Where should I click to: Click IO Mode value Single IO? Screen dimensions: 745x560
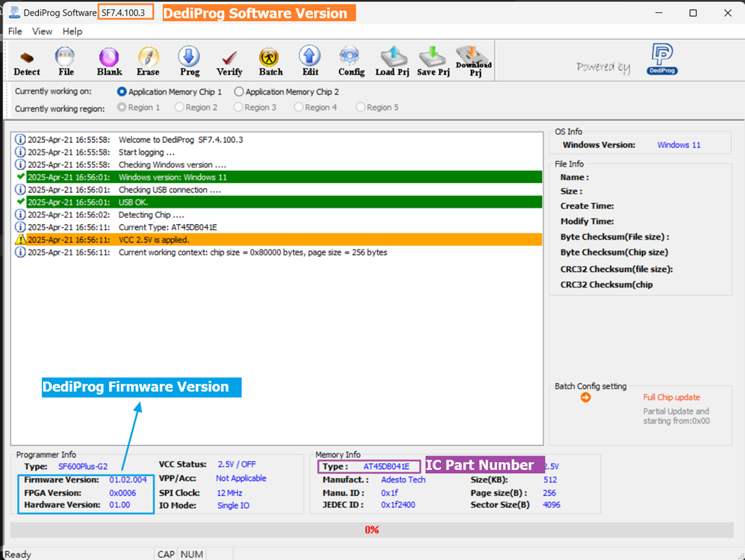click(x=233, y=505)
